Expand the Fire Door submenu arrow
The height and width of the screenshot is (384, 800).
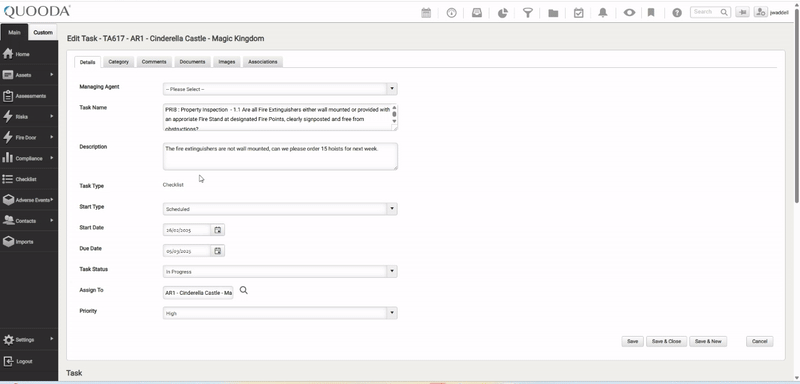click(52, 137)
